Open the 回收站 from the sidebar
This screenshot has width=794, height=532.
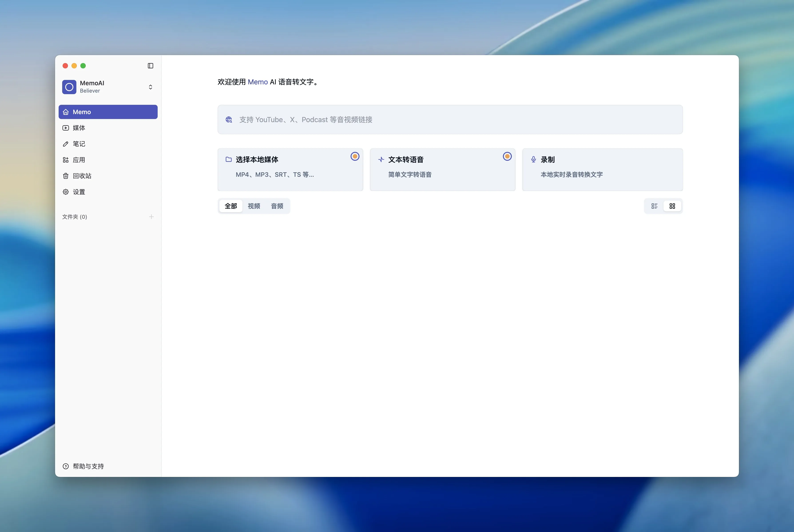tap(81, 176)
